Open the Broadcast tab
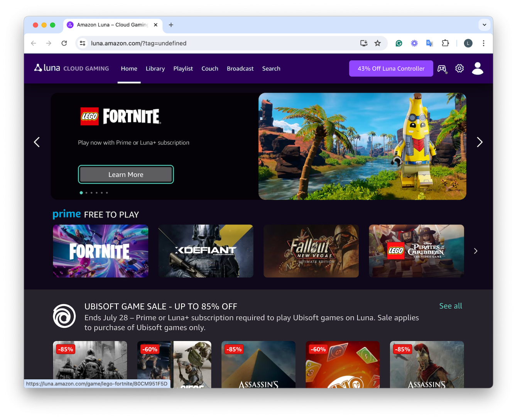This screenshot has width=517, height=420. pos(240,69)
